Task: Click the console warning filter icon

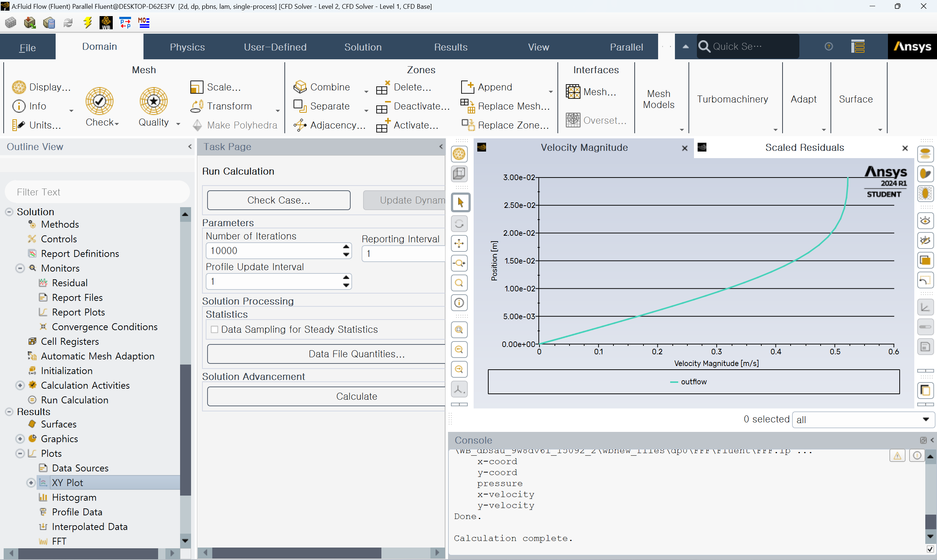Action: tap(897, 455)
